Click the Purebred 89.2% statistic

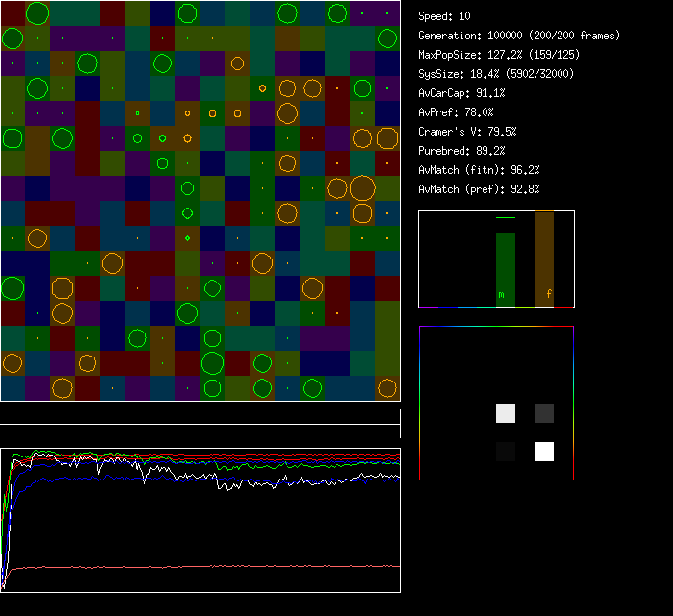point(461,151)
